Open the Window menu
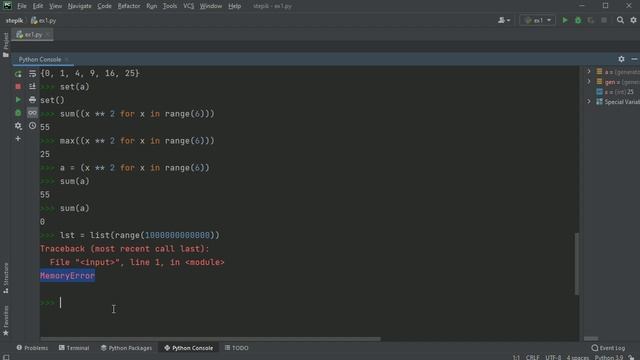The image size is (640, 360). click(211, 6)
